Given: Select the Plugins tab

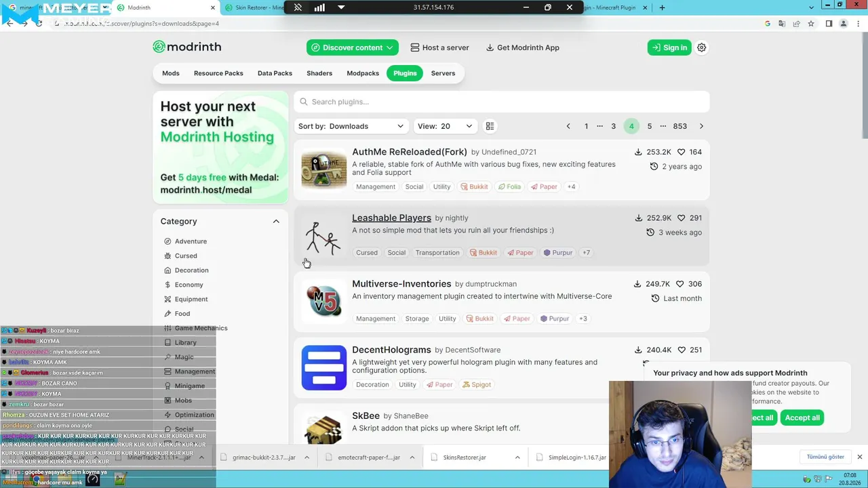Looking at the screenshot, I should click(x=405, y=73).
